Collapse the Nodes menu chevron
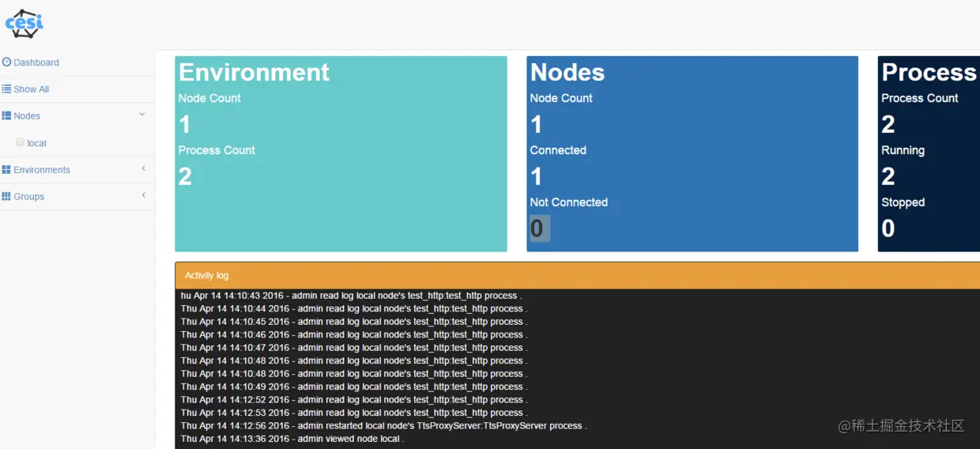This screenshot has height=449, width=980. [x=142, y=115]
